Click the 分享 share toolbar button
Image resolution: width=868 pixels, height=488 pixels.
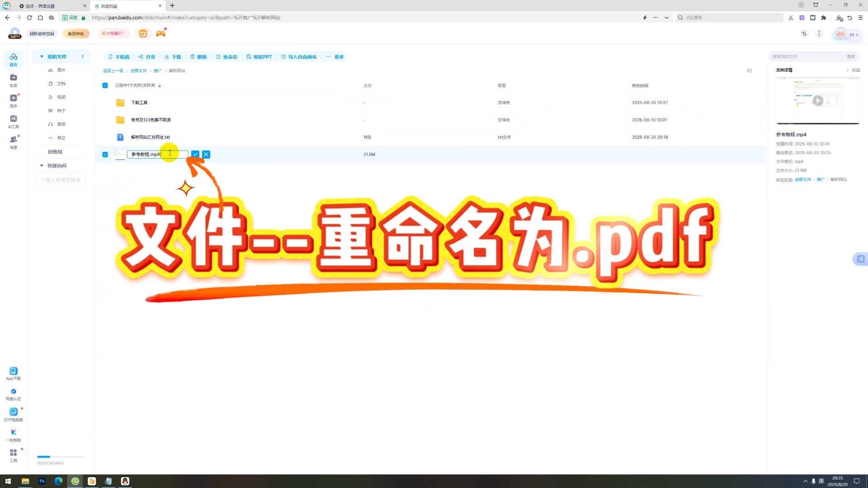click(147, 57)
